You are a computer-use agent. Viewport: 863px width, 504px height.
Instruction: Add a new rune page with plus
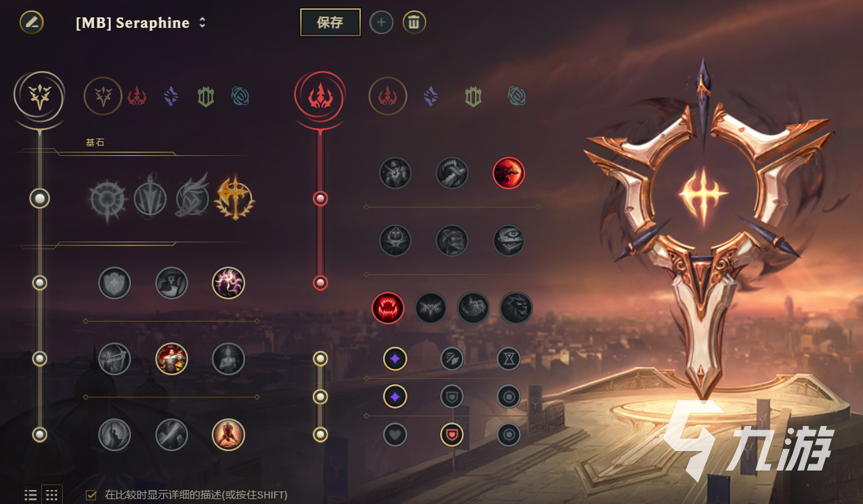pyautogui.click(x=381, y=22)
